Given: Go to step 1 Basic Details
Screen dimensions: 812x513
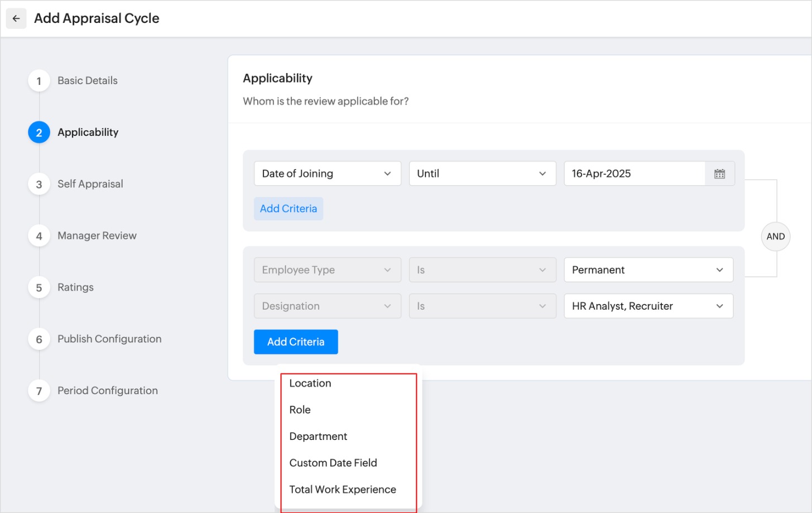Looking at the screenshot, I should (87, 81).
